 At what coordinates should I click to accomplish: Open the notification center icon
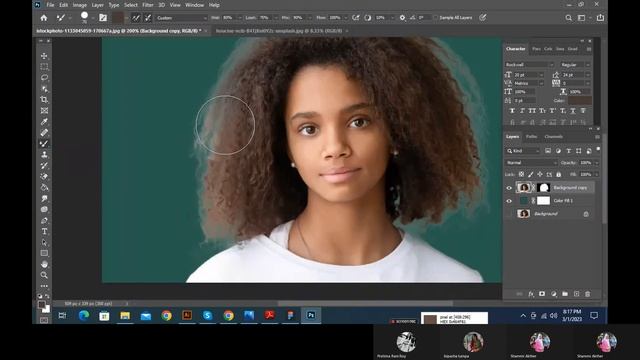(594, 315)
